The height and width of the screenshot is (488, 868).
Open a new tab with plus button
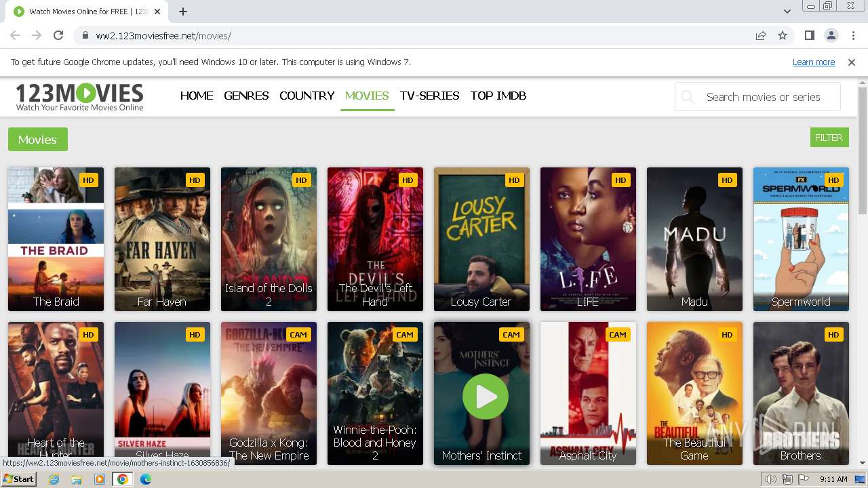point(183,11)
